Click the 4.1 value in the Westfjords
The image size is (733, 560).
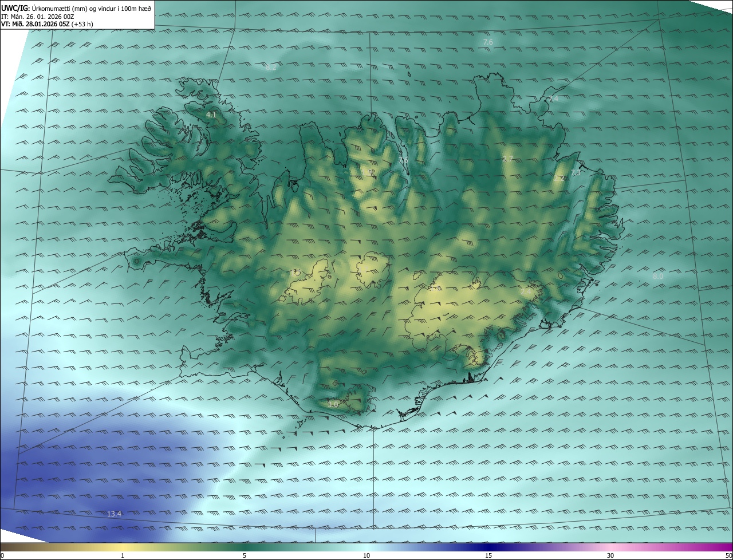click(x=211, y=115)
